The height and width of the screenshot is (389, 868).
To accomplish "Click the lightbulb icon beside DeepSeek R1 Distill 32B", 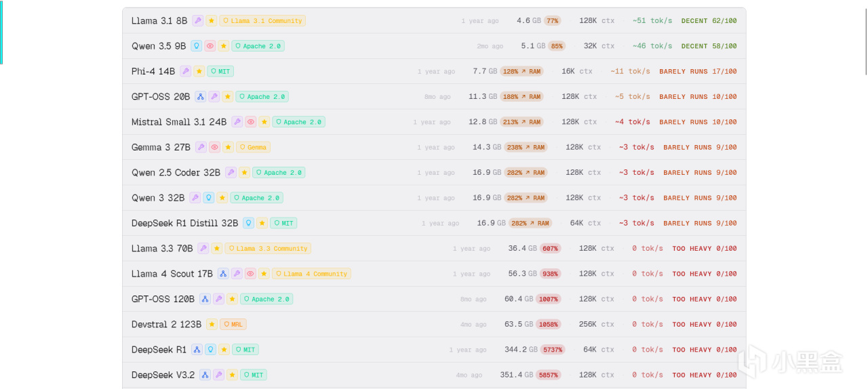I will (249, 223).
